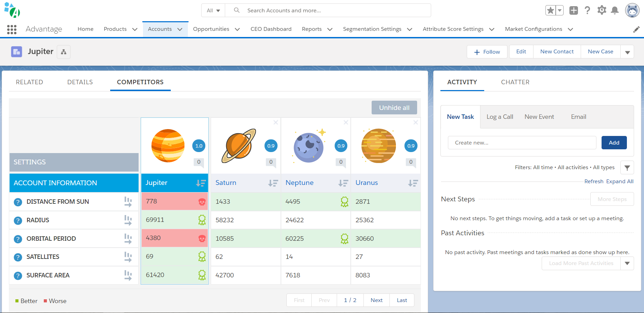The image size is (644, 313).
Task: Open the Setup gear icon
Action: point(602,10)
